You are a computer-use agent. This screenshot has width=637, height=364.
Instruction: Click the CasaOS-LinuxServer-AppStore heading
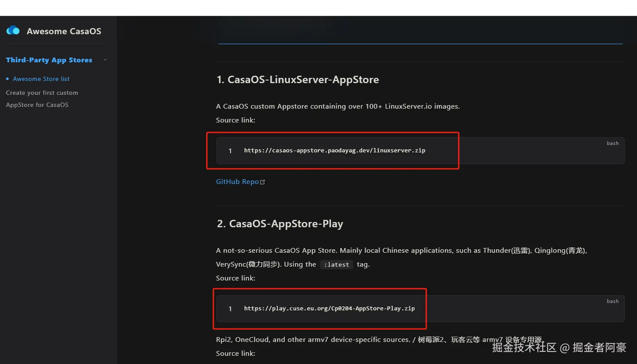(x=298, y=80)
